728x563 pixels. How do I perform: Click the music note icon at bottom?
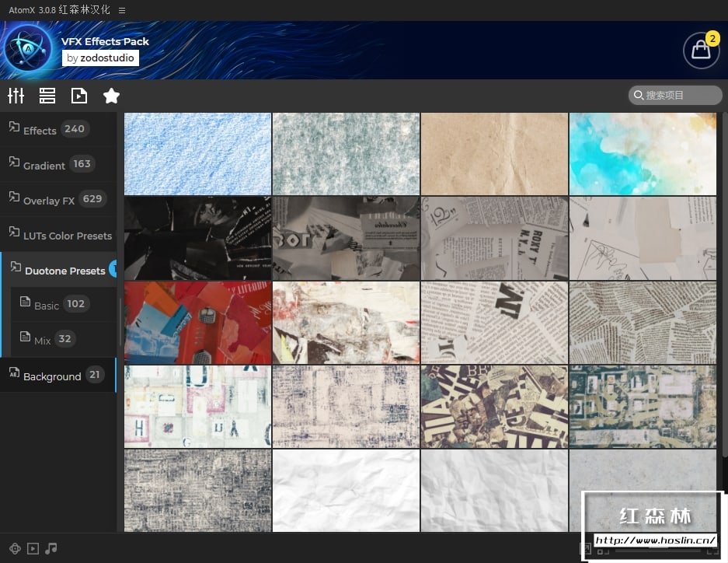pos(51,548)
